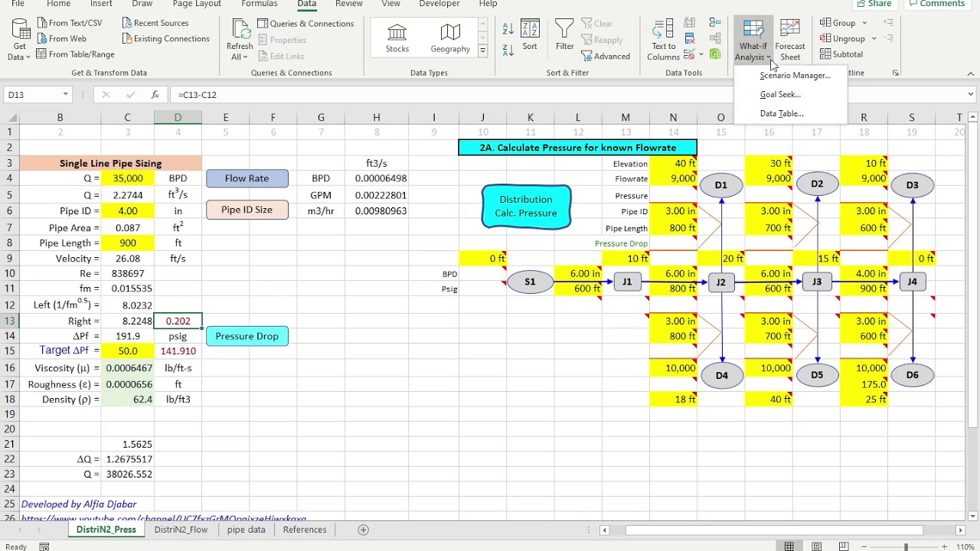Expand the formula bar
The height and width of the screenshot is (551, 980).
970,95
